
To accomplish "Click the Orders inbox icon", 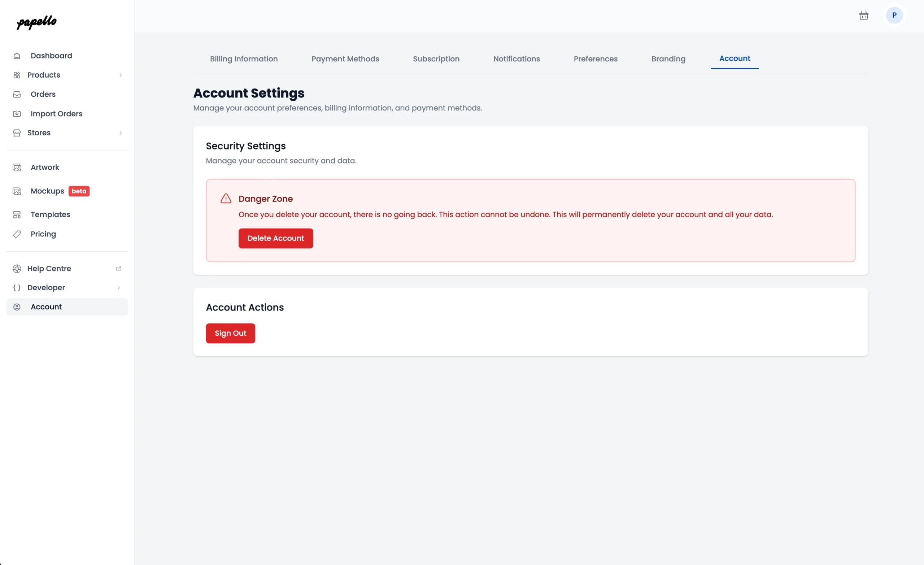I will pos(17,95).
